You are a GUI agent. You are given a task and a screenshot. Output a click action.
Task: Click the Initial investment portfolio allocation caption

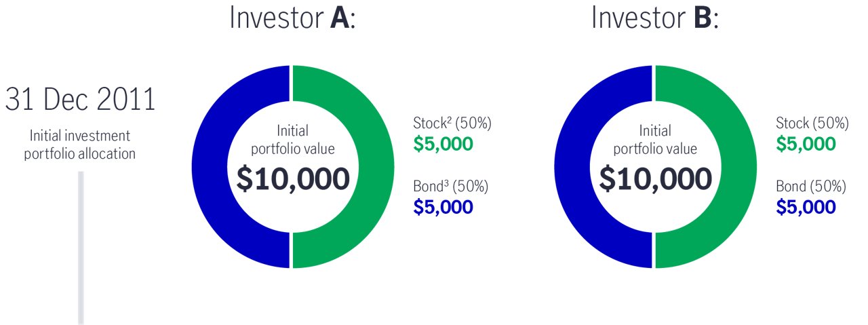(x=80, y=145)
